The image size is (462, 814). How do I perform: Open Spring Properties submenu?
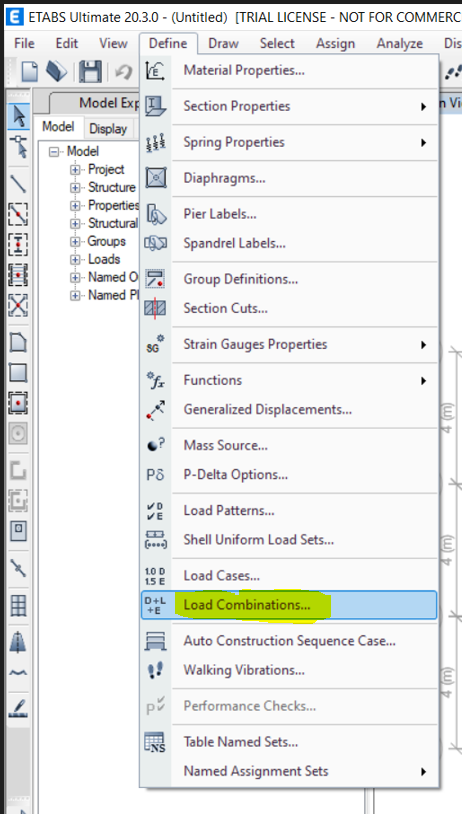[289, 142]
